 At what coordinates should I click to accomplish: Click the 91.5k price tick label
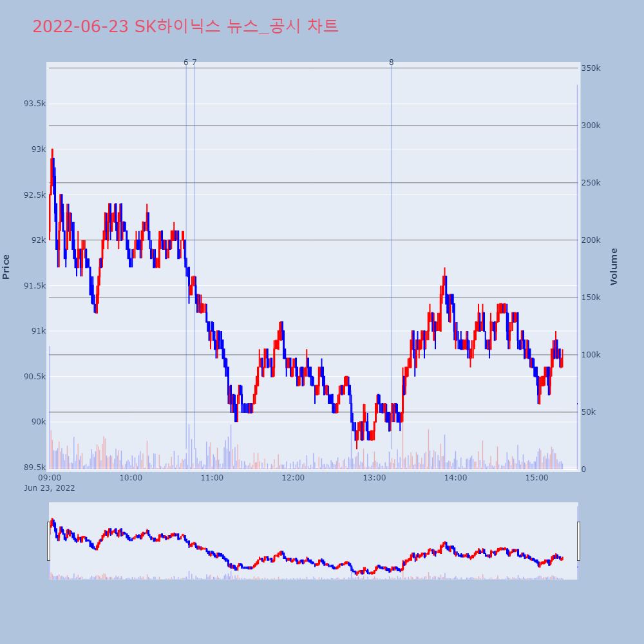(x=35, y=285)
